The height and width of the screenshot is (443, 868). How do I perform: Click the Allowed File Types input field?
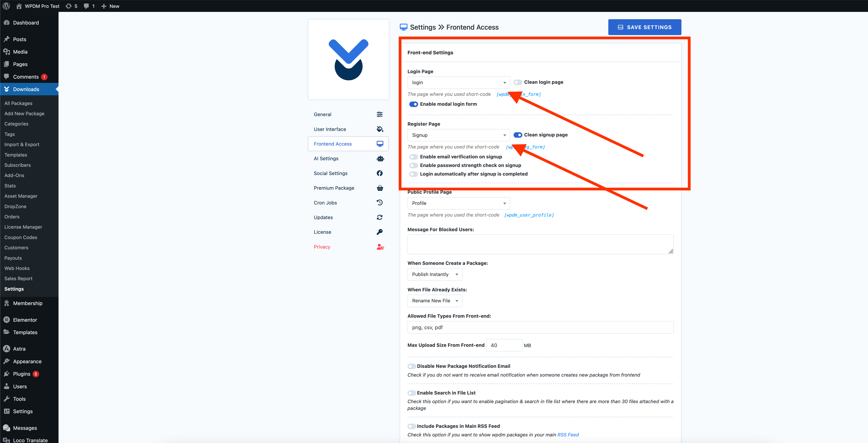click(540, 327)
